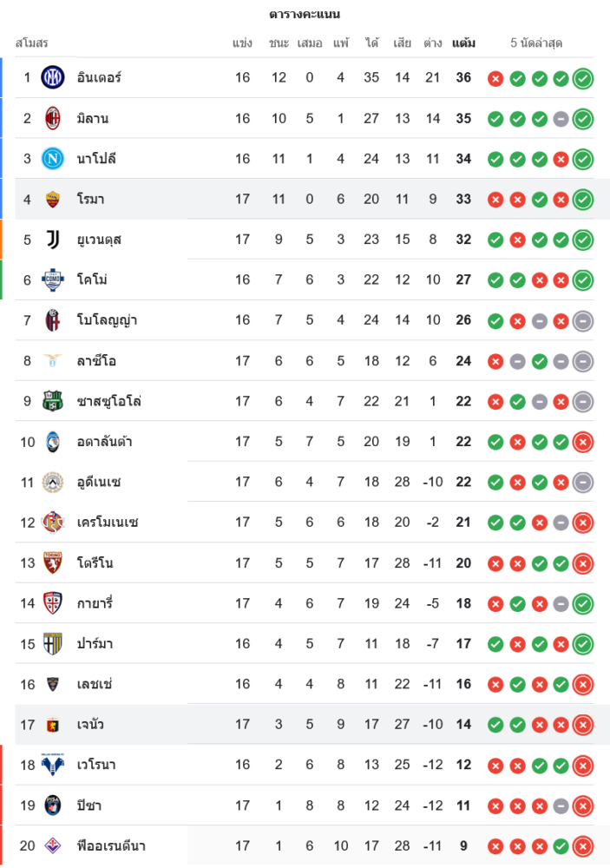
Task: Click the ตารางคะแนน table title
Action: (x=305, y=14)
